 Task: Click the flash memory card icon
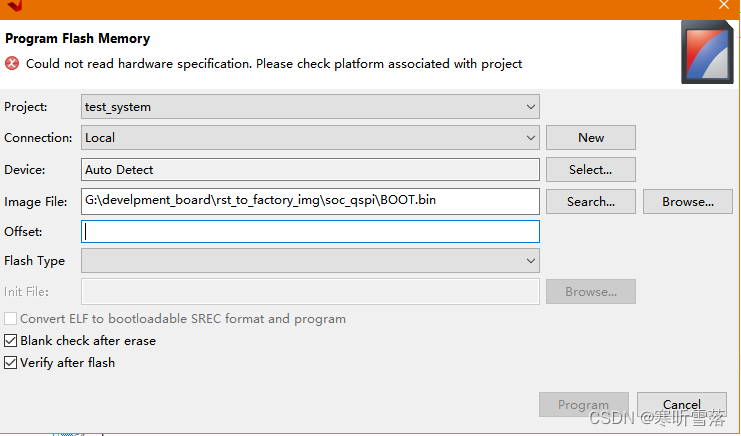point(707,52)
